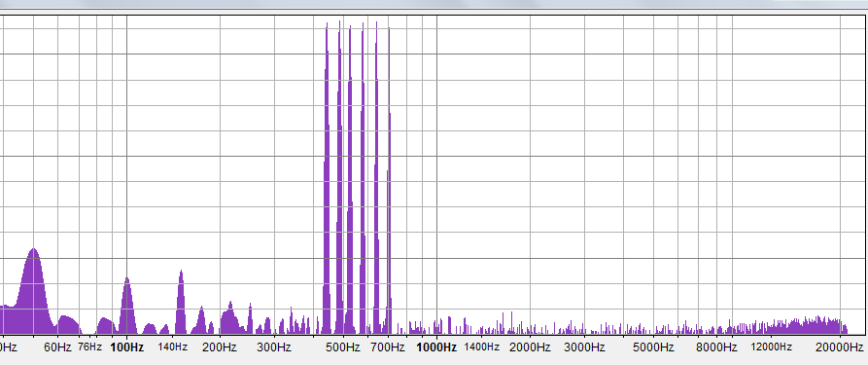This screenshot has width=868, height=365.
Task: Click the 60Hz frequency axis label
Action: click(57, 347)
